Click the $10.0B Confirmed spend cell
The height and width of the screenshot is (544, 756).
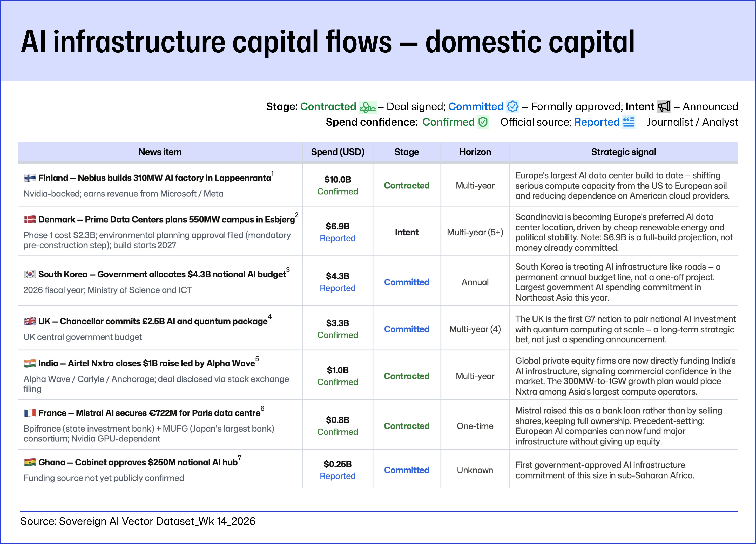point(337,185)
